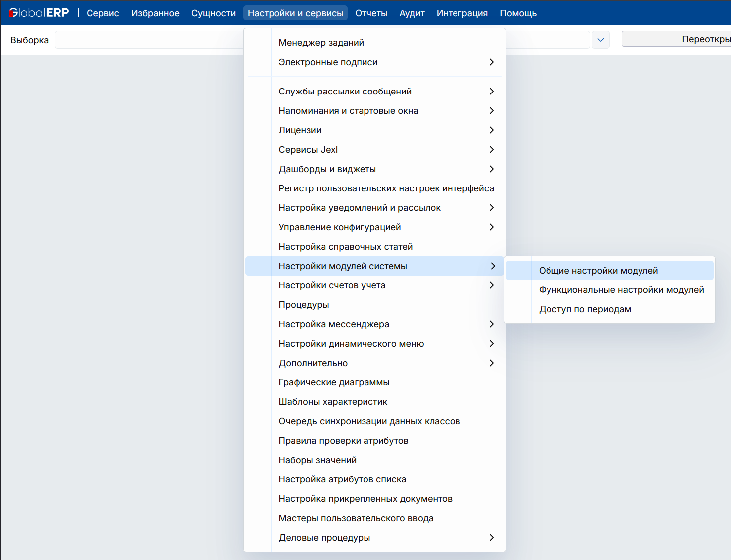
Task: Expand Деловые процедуры submenu
Action: (324, 538)
